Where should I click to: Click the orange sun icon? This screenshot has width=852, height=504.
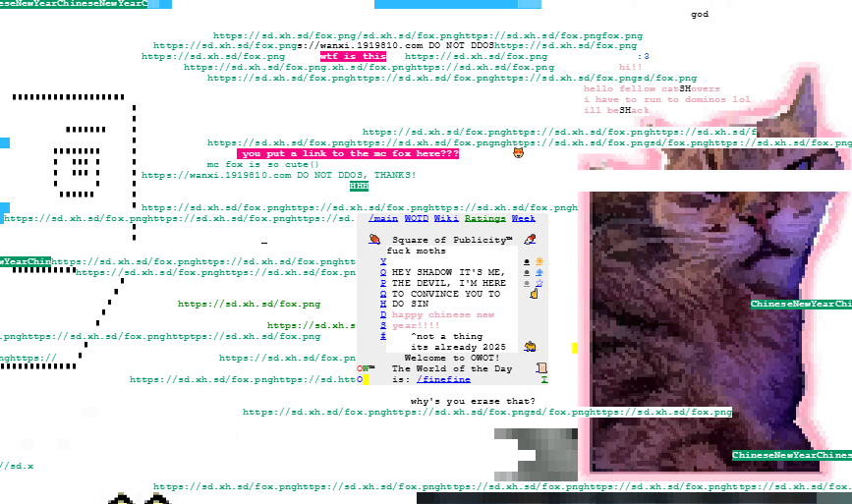[540, 261]
